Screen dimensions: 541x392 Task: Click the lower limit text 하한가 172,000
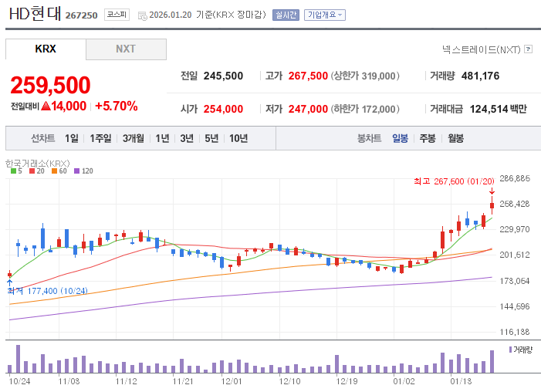tap(365, 109)
